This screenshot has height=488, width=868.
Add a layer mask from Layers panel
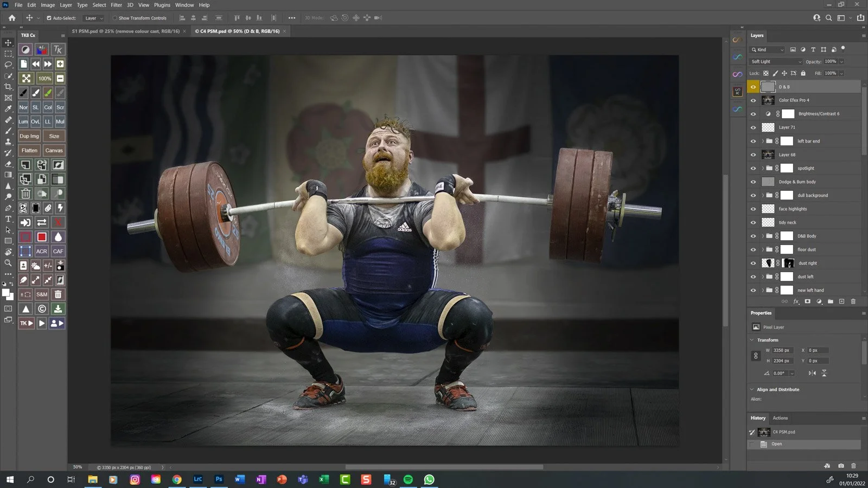pos(807,301)
